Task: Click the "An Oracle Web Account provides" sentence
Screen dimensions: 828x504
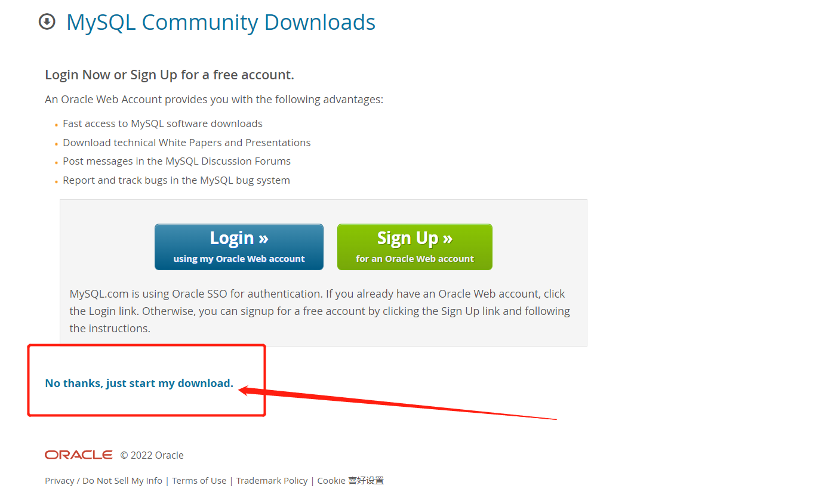Action: [214, 100]
